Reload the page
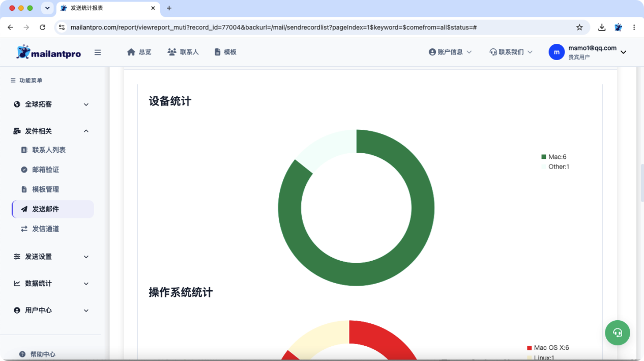This screenshot has height=361, width=644. [x=43, y=27]
